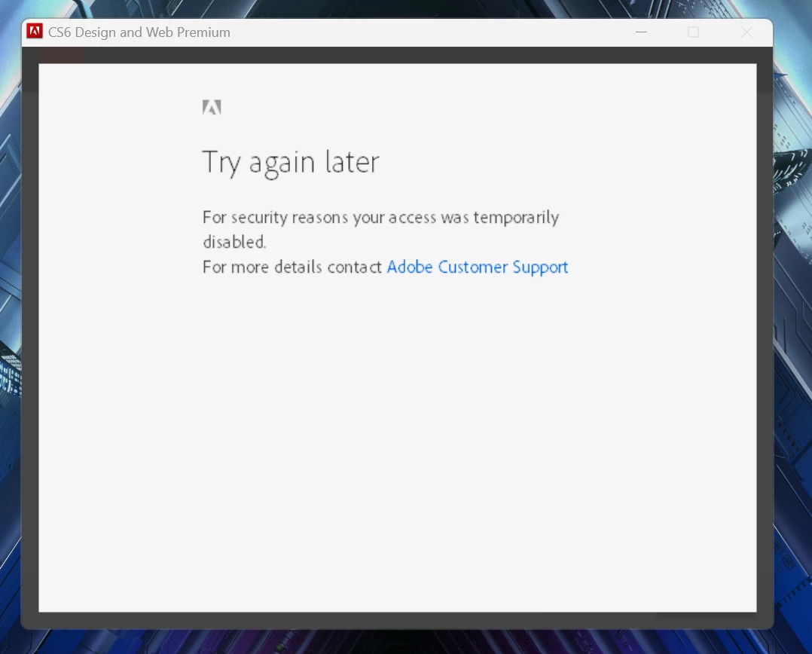Viewport: 812px width, 654px height.
Task: Close the CS6 Design and Web Premium window
Action: coord(746,32)
